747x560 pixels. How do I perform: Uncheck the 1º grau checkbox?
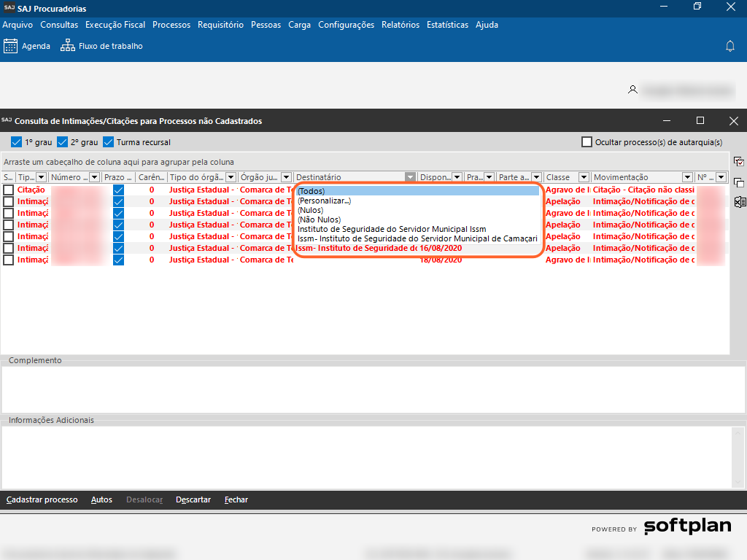coord(17,142)
